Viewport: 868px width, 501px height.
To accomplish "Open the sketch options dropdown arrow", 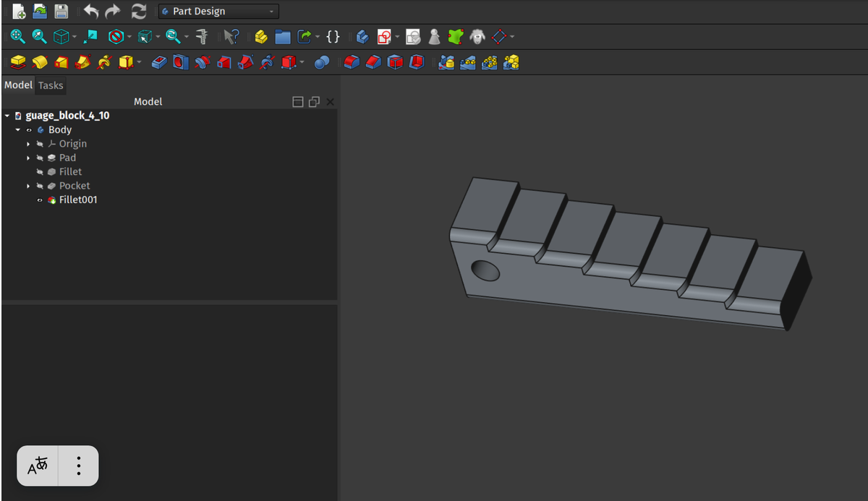I will (397, 36).
